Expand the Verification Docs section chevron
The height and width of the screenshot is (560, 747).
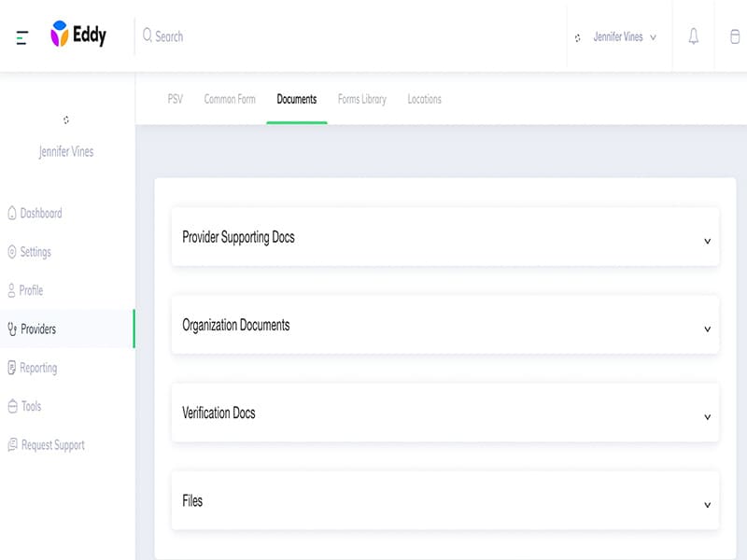[708, 417]
